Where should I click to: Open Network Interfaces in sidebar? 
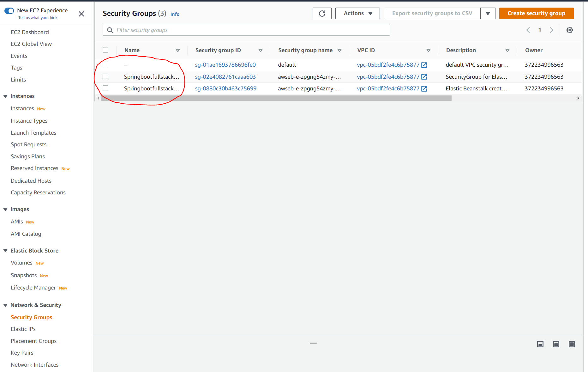[x=35, y=365]
